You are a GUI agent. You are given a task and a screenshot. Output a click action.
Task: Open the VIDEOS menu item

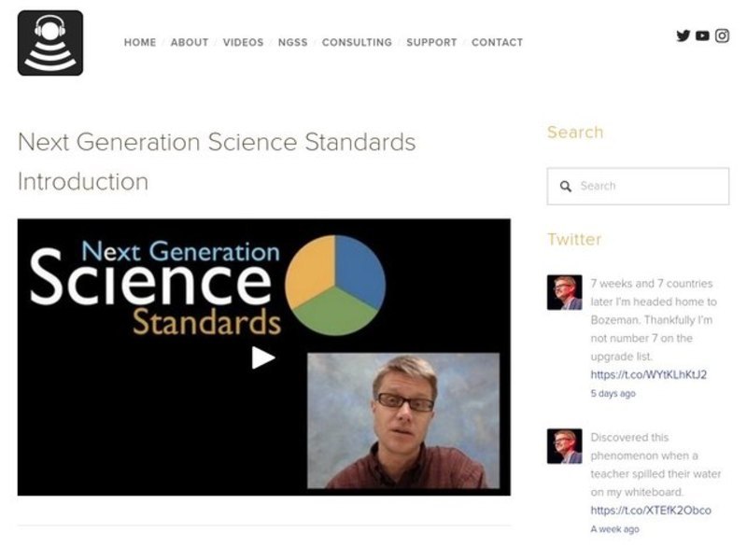[x=243, y=42]
